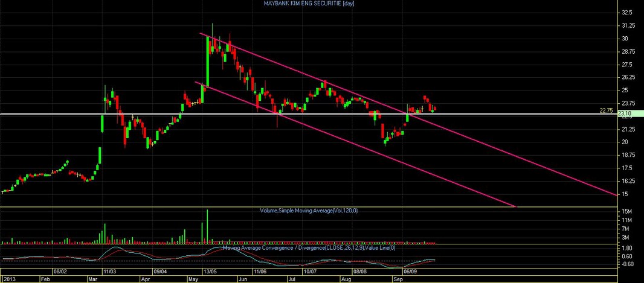The image size is (644, 283).
Task: Click the 26.25 price axis label
Action: [x=628, y=77]
